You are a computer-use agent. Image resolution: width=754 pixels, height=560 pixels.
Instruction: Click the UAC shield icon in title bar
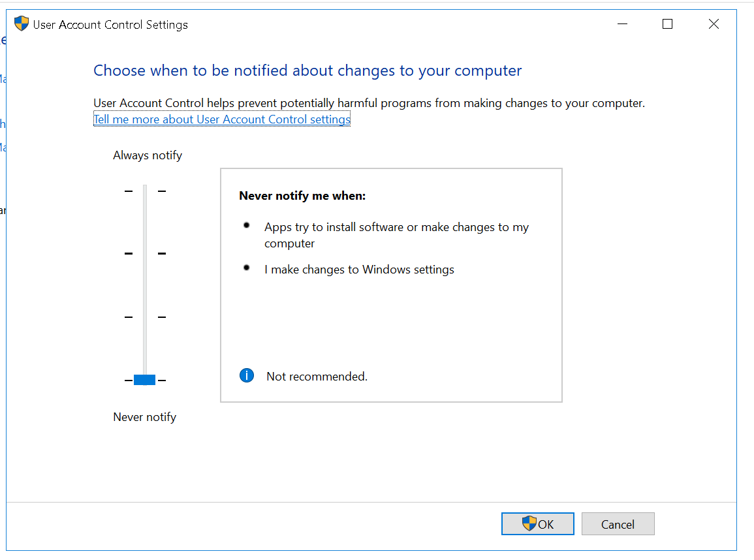[22, 23]
